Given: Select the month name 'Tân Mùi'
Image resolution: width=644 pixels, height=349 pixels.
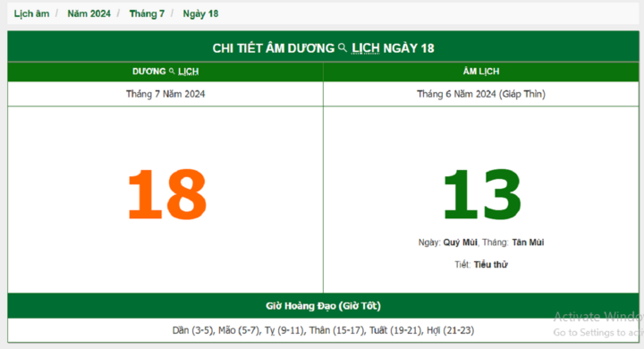Looking at the screenshot, I should [x=528, y=243].
